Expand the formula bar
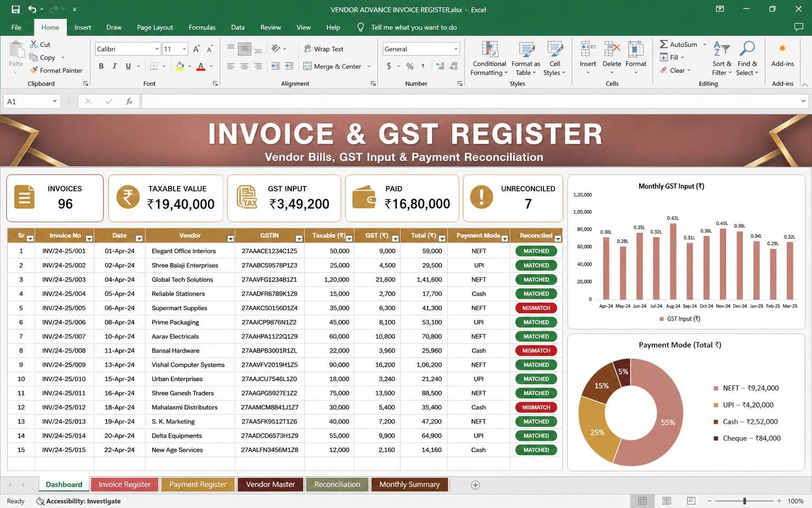 pos(804,101)
